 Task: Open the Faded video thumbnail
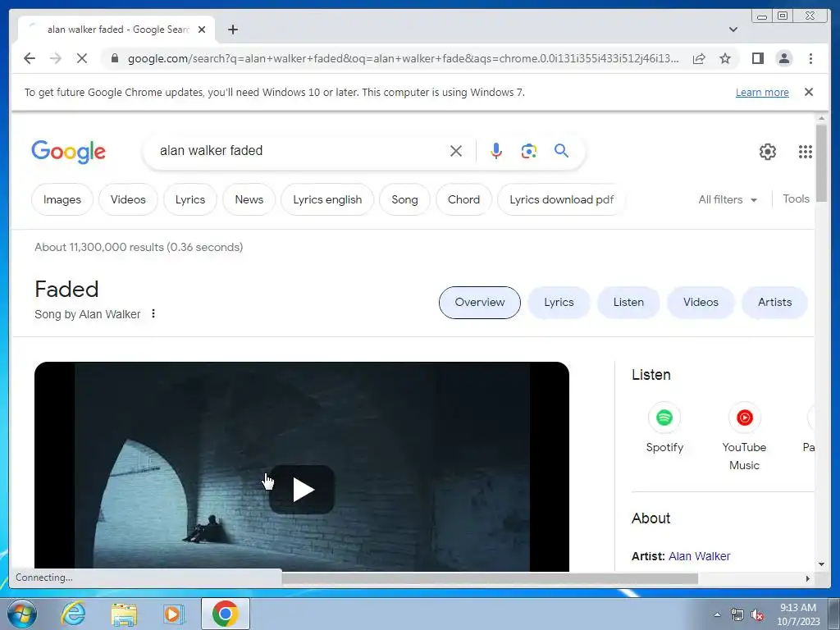302,466
